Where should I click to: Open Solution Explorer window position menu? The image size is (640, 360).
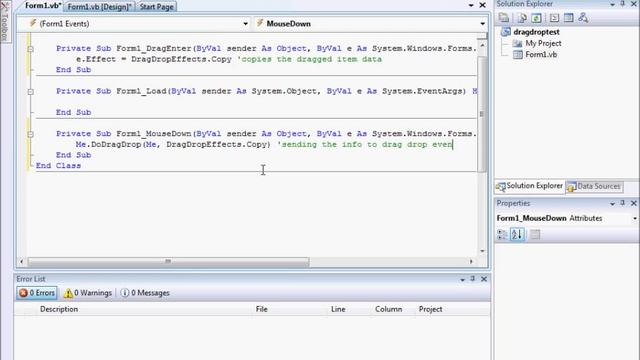[612, 4]
